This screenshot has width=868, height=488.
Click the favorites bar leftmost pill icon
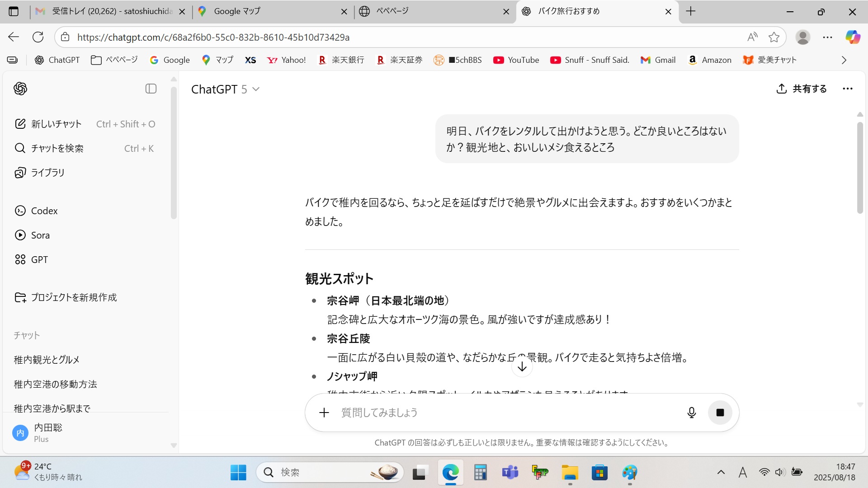tap(12, 60)
